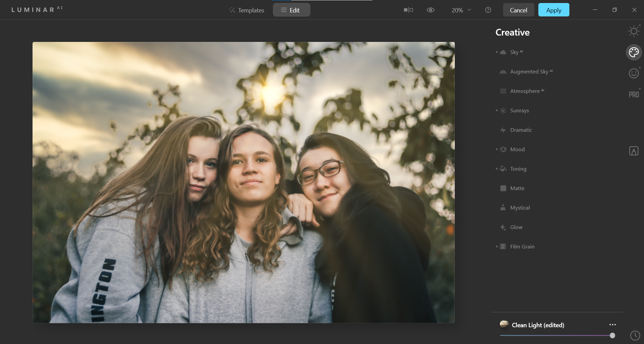This screenshot has width=644, height=344.
Task: Open the Portrait smiley face panel
Action: coord(634,73)
